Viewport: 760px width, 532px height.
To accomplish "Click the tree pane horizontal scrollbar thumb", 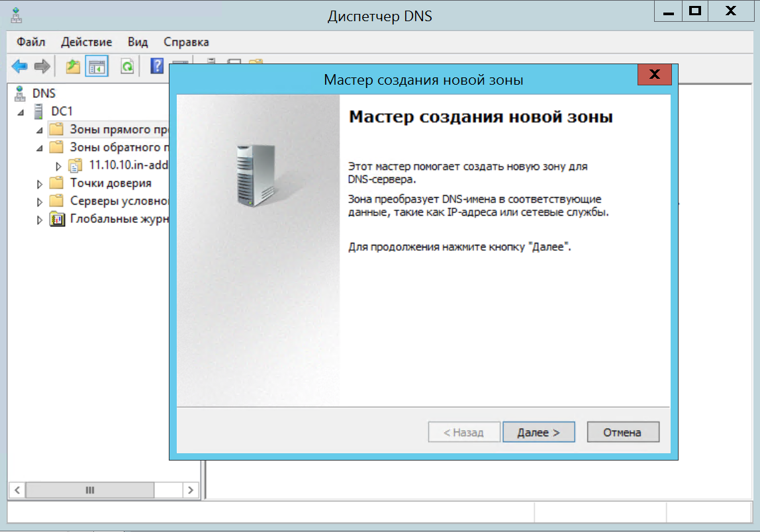I will tap(90, 490).
